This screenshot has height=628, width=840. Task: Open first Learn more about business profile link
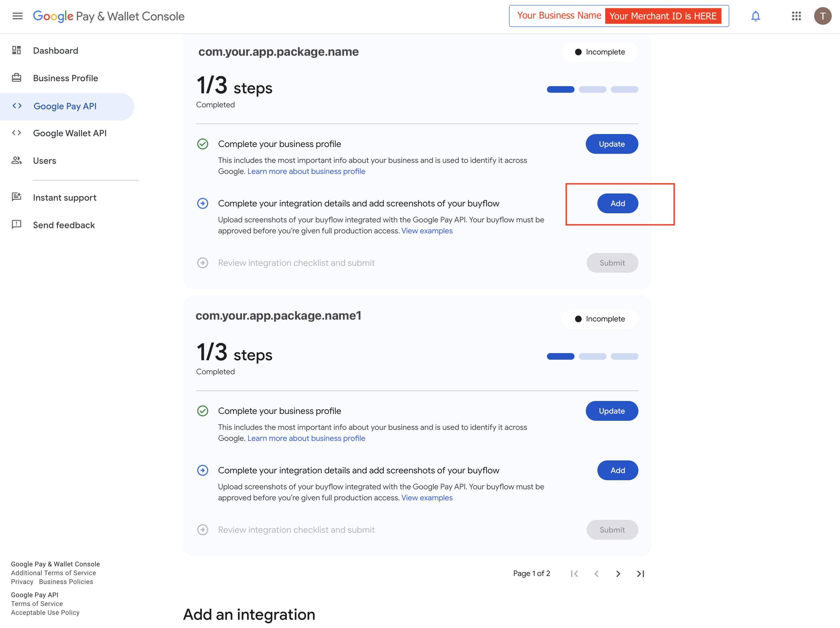click(306, 171)
